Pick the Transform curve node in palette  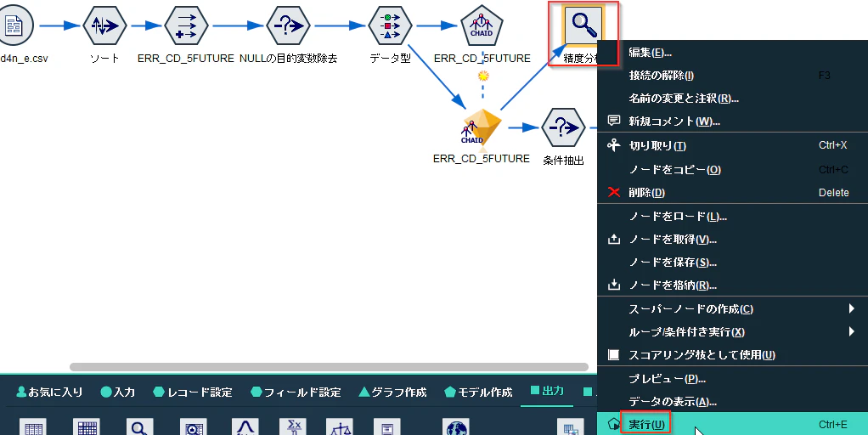[x=245, y=427]
